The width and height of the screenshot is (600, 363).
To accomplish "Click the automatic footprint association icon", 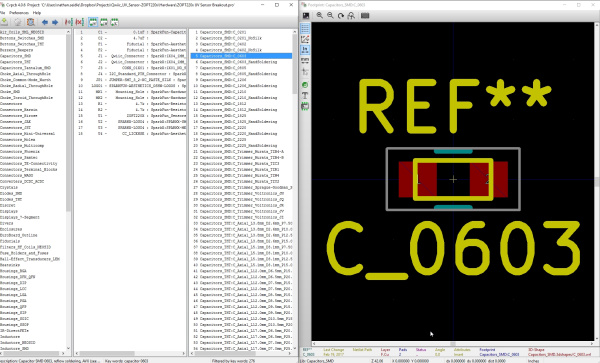I will [x=69, y=22].
